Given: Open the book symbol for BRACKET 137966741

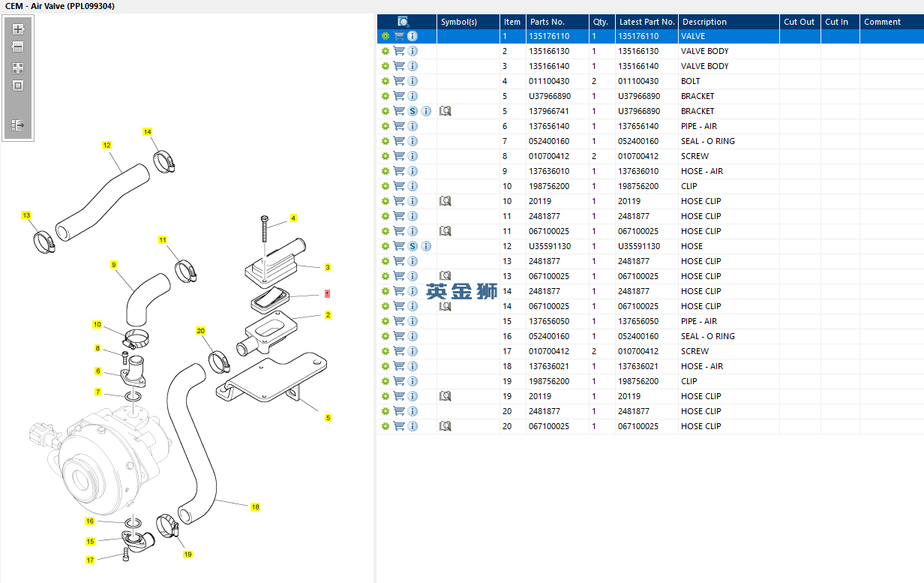Looking at the screenshot, I should click(445, 111).
